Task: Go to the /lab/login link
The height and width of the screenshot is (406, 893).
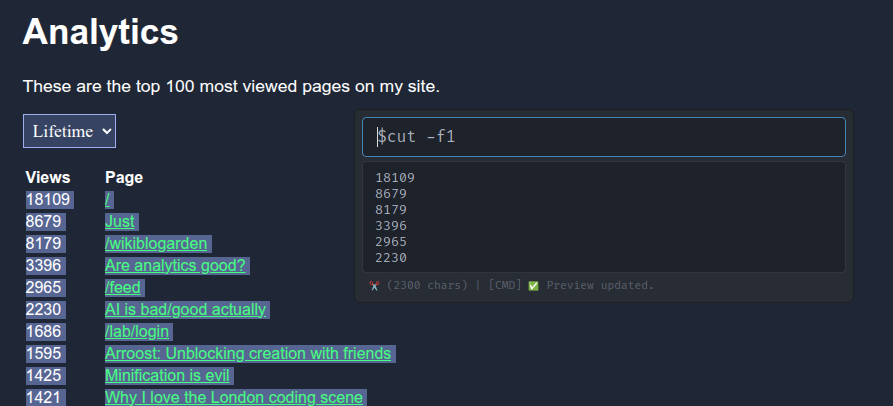Action: point(137,331)
